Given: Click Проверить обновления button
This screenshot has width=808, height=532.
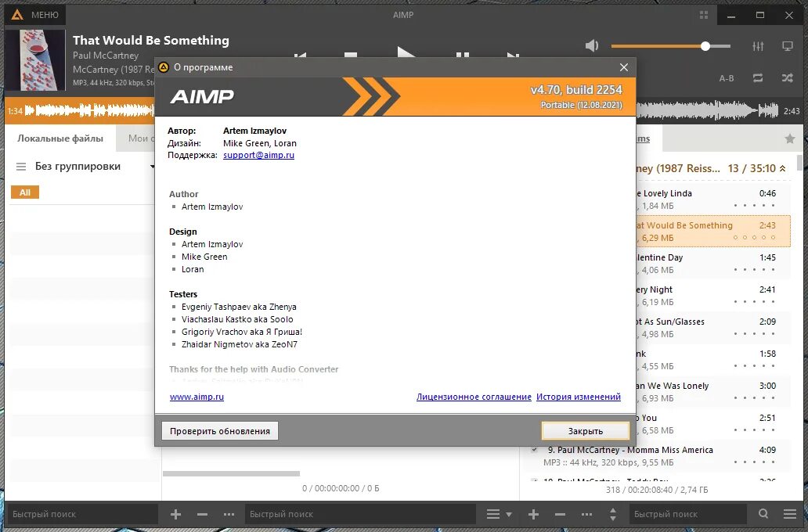Looking at the screenshot, I should coord(220,431).
